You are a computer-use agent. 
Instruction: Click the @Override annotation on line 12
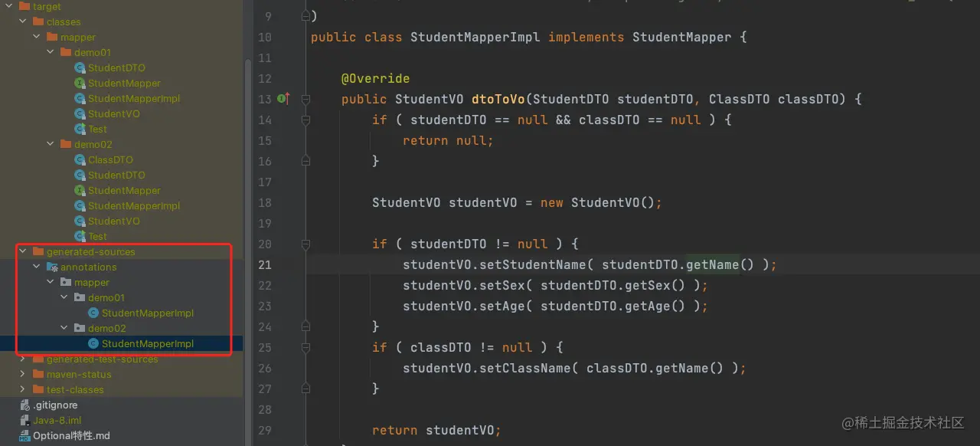375,78
